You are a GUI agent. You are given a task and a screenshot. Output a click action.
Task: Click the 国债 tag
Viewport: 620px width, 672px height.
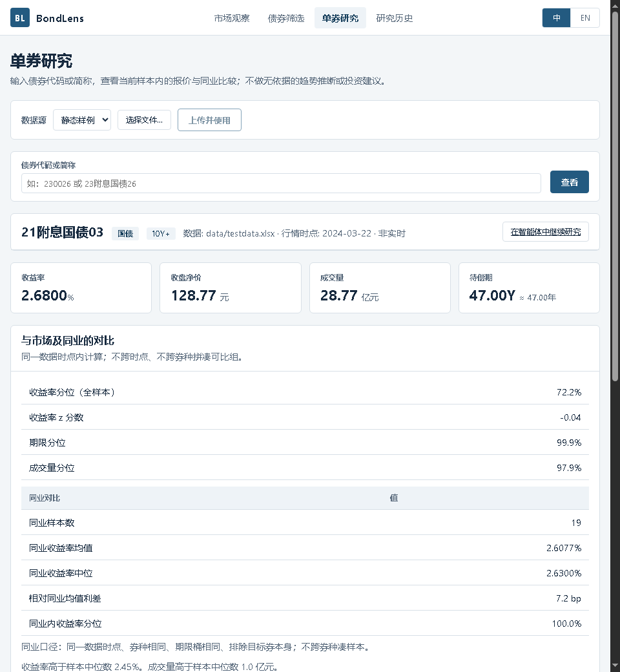pyautogui.click(x=125, y=233)
